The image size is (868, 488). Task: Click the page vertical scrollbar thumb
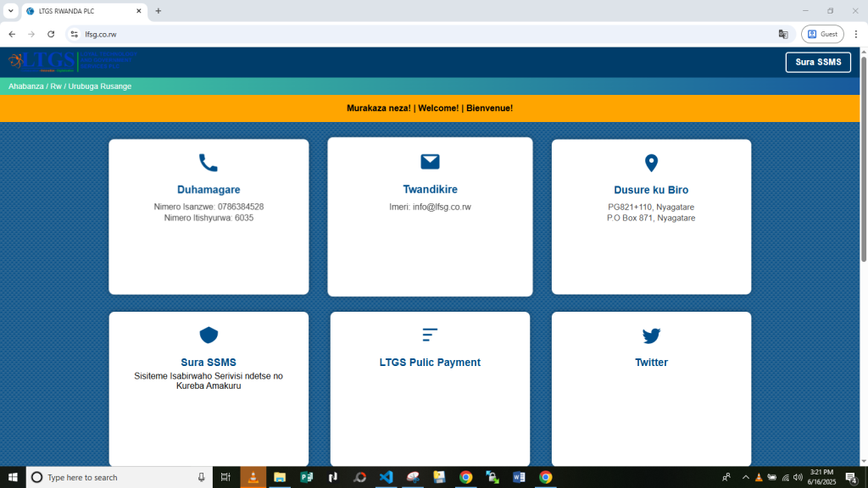pos(864,158)
